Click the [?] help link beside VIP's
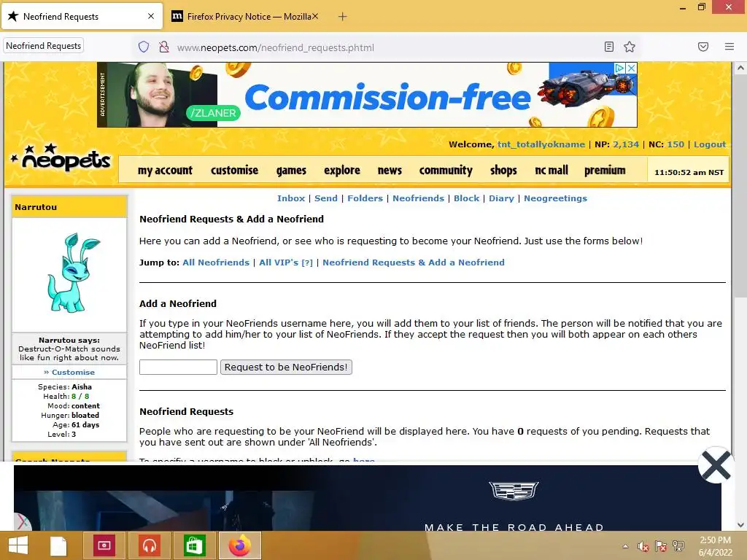747x560 pixels. [x=307, y=262]
